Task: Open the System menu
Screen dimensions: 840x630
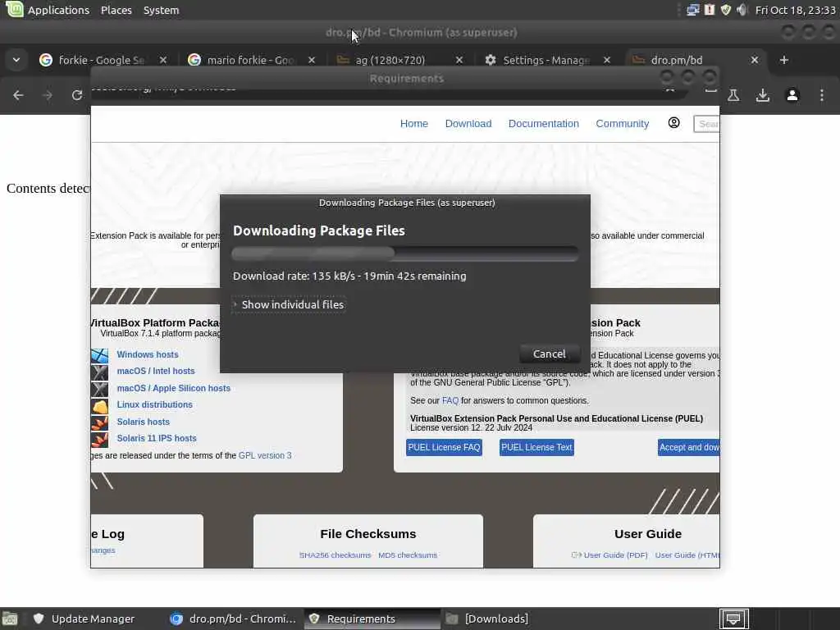Action: [161, 10]
